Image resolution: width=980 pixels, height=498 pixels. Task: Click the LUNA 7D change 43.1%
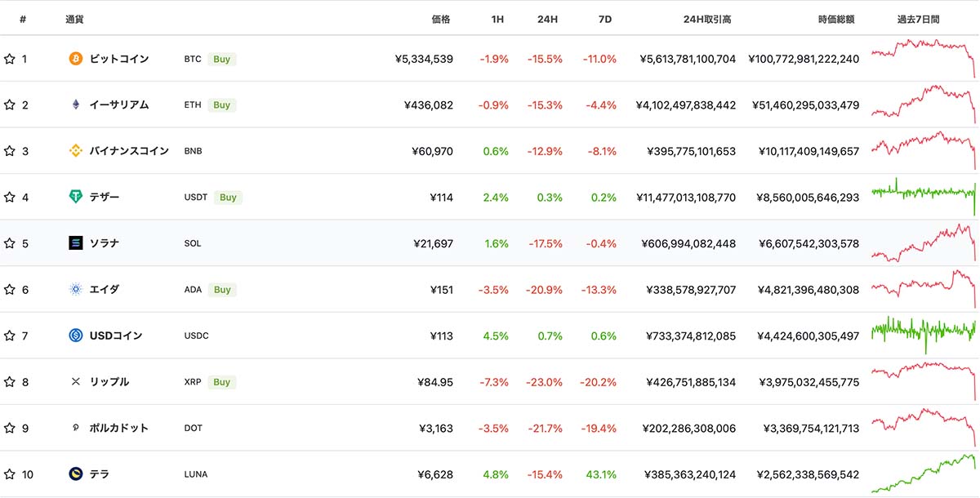click(599, 474)
